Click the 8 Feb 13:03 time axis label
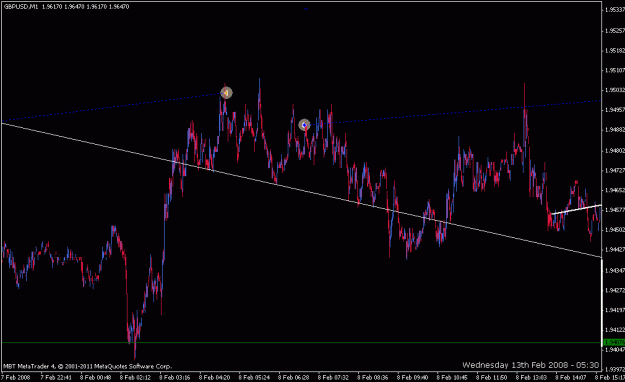The width and height of the screenshot is (625, 382). click(x=531, y=377)
